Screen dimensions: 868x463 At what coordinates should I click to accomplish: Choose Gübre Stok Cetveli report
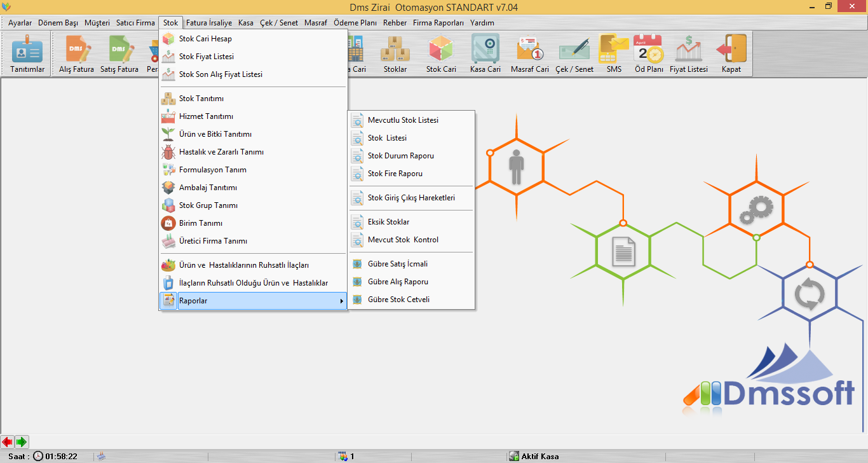(398, 300)
